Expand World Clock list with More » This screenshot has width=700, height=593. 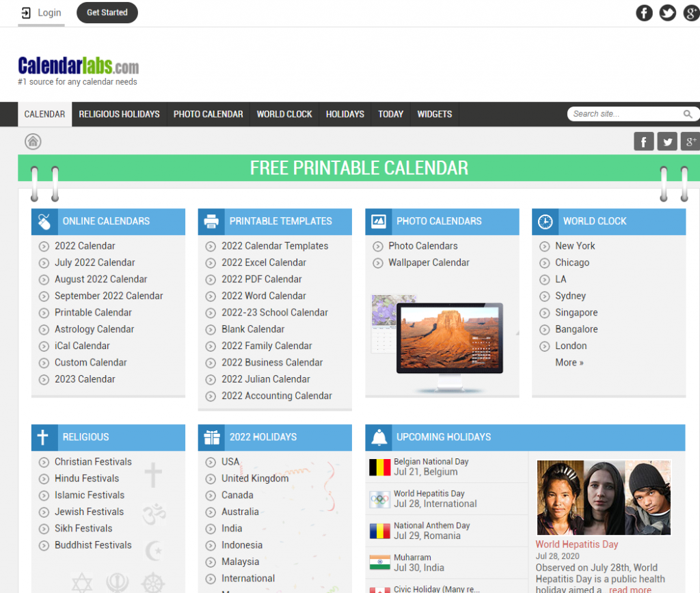[569, 363]
